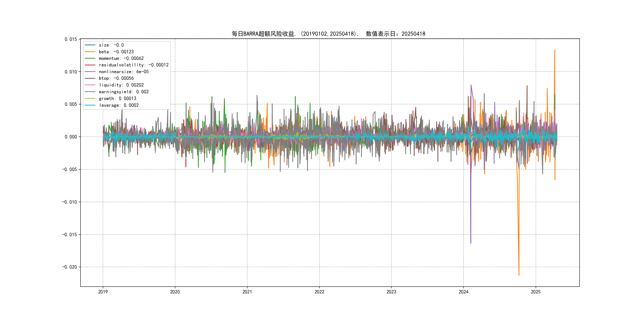Click the 2025 x-axis tick label
Image resolution: width=644 pixels, height=322 pixels.
coord(535,292)
